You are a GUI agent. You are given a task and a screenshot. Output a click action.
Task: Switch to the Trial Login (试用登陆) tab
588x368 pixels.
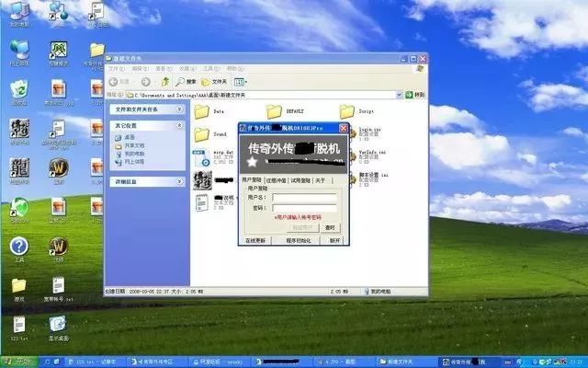tap(300, 180)
